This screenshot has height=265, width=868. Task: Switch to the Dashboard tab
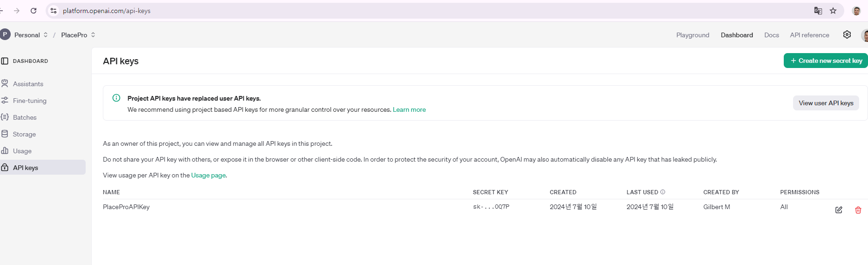click(737, 35)
